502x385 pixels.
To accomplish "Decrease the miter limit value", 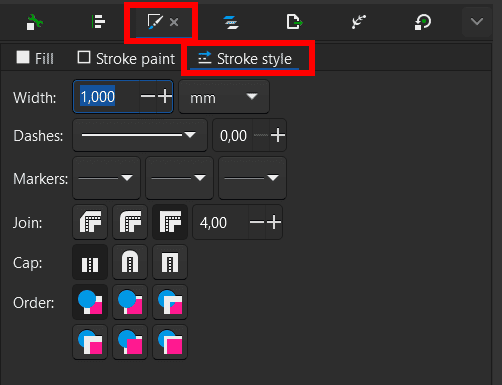I will 257,222.
